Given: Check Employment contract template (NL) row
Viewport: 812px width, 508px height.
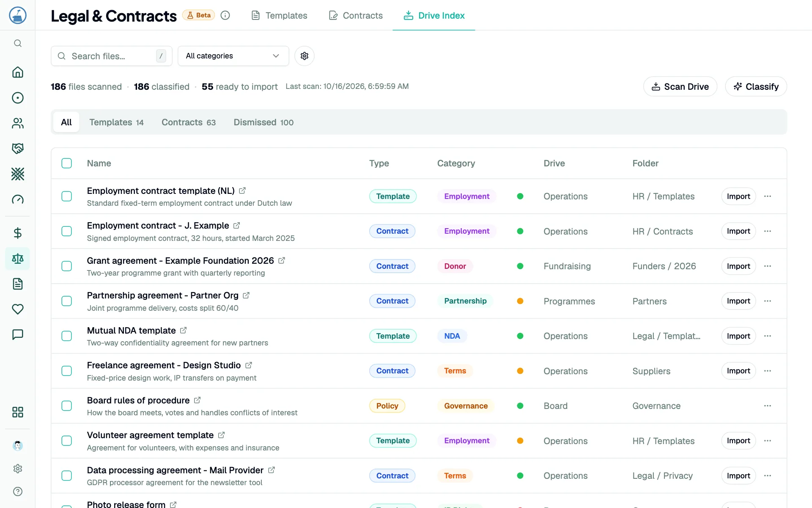Looking at the screenshot, I should tap(67, 196).
